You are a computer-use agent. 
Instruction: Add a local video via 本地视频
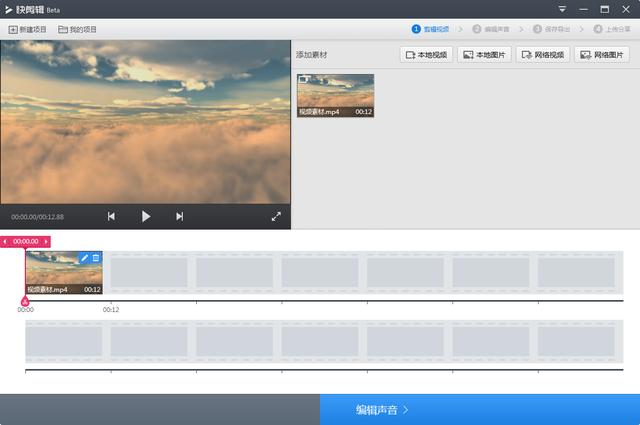click(425, 55)
